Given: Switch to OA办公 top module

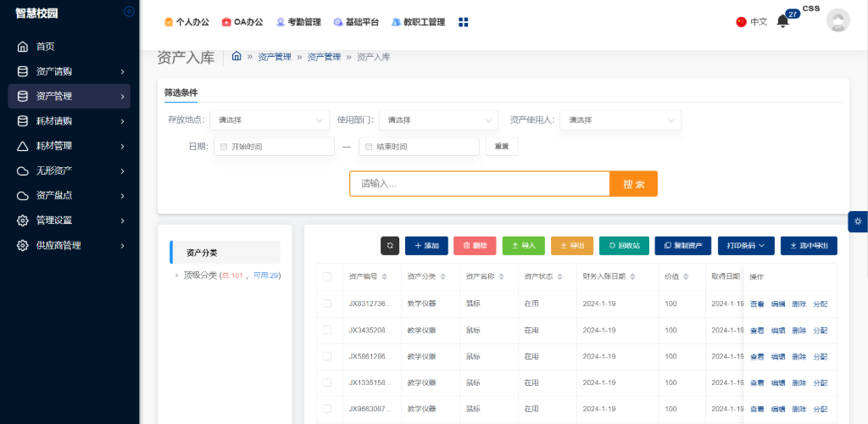Looking at the screenshot, I should [x=242, y=22].
